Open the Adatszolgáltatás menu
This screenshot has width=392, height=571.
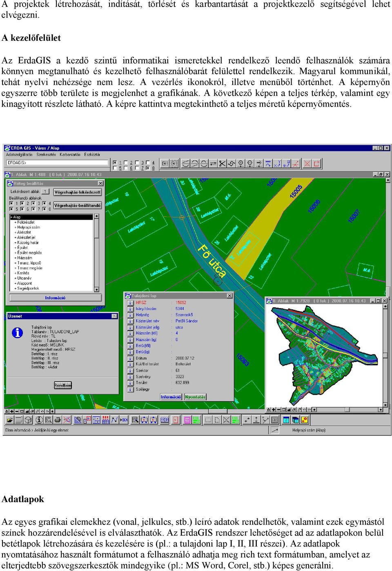point(19,155)
